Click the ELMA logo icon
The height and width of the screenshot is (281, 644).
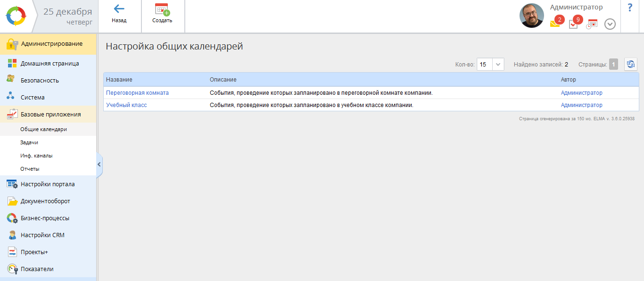coord(16,16)
